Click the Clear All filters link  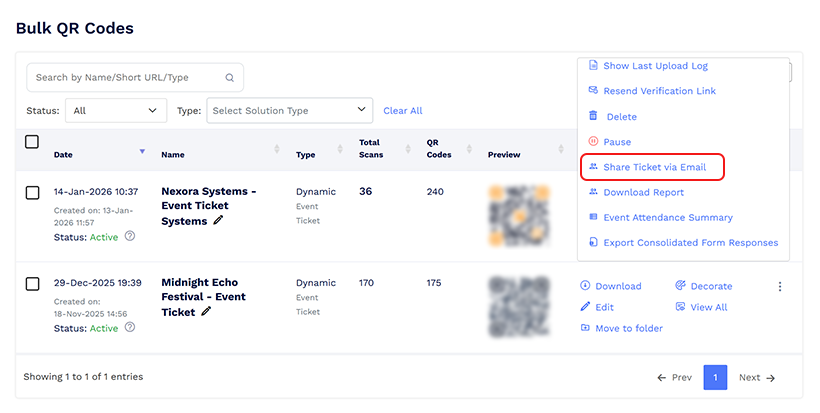point(403,111)
